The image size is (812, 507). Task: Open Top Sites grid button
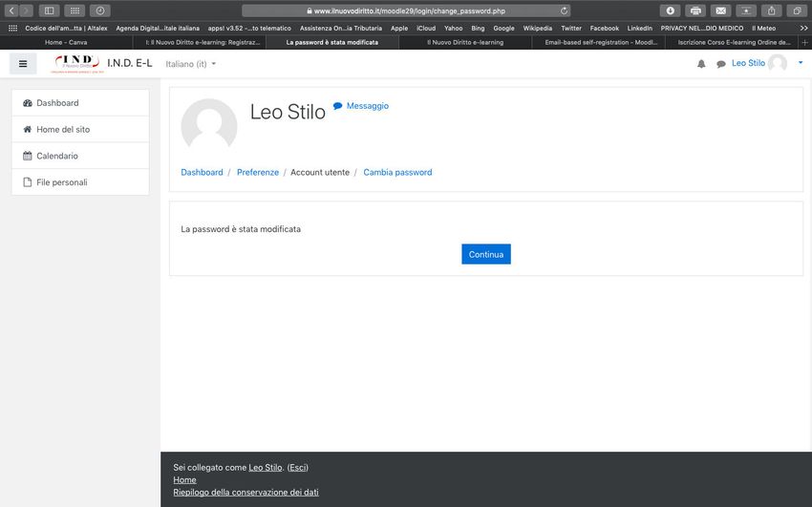click(75, 11)
